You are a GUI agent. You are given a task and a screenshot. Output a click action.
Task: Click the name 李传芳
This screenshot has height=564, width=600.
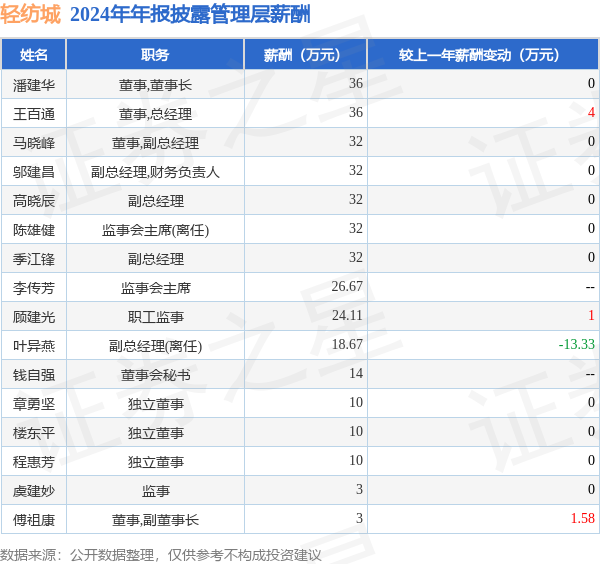tap(34, 288)
